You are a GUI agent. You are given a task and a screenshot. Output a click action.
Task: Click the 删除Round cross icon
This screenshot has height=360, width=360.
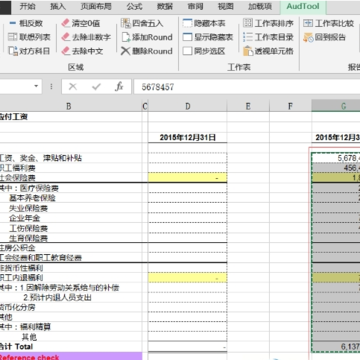126,51
